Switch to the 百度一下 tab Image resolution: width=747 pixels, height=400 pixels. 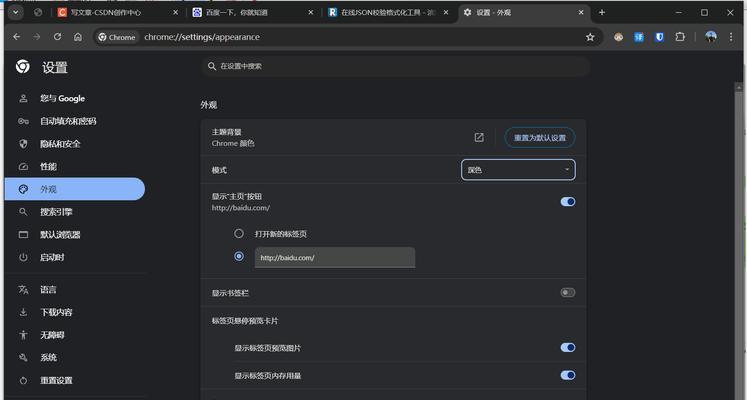click(253, 13)
